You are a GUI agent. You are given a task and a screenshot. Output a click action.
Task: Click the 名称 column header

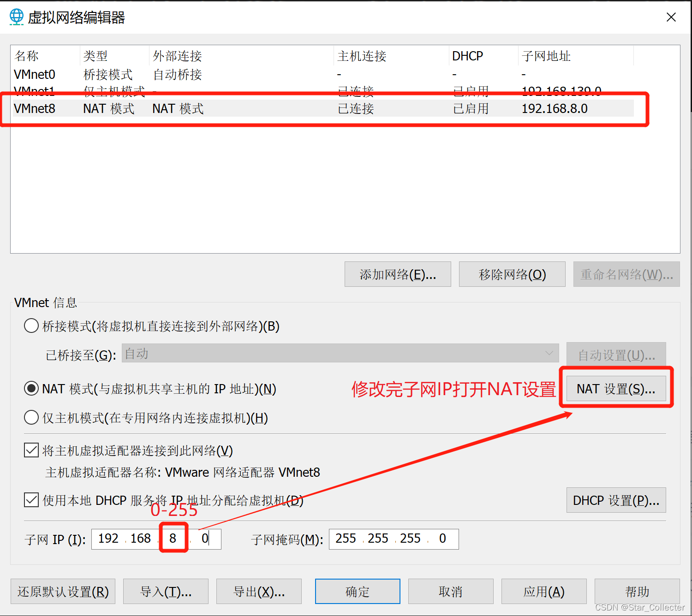pos(46,56)
